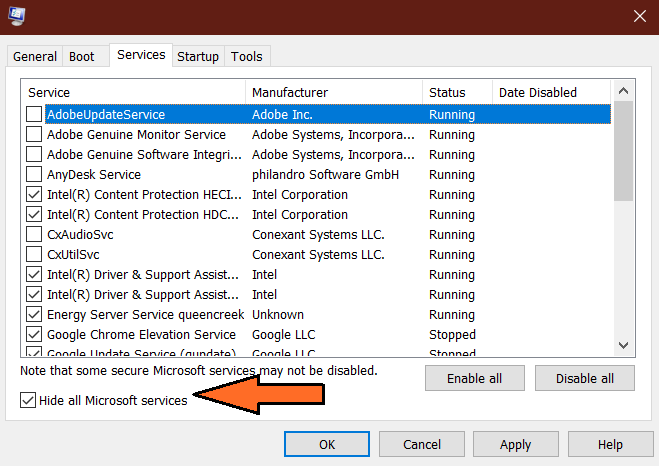Check the AnyDesk Service checkbox
This screenshot has height=466, width=659.
pyautogui.click(x=34, y=174)
